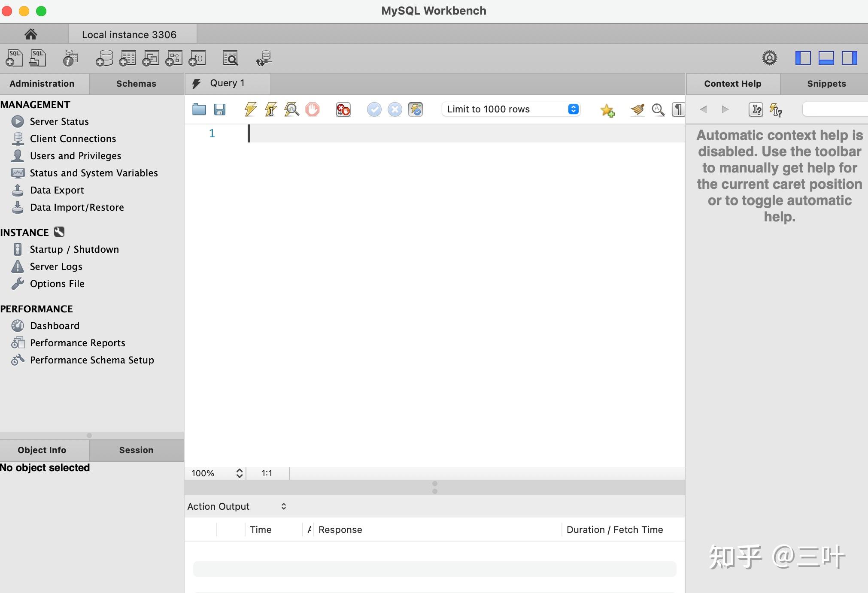This screenshot has width=868, height=593.
Task: Toggle autocommit mode
Action: [415, 109]
